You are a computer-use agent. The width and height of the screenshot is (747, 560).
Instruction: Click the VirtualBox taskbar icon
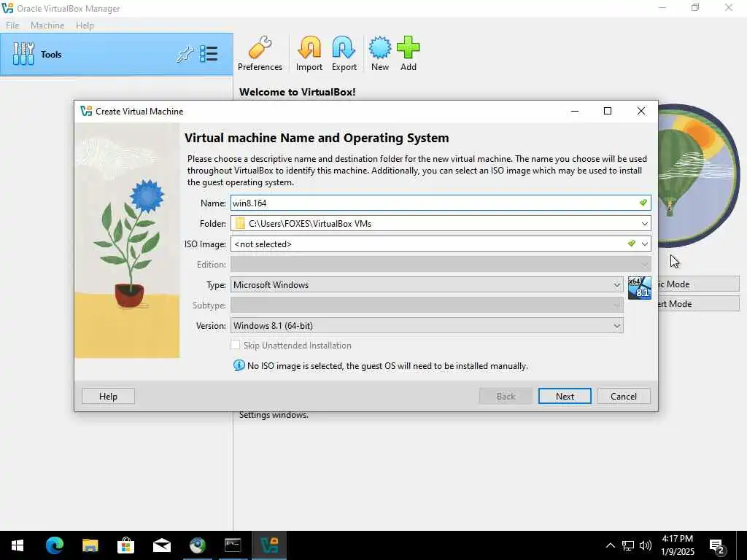pyautogui.click(x=269, y=545)
